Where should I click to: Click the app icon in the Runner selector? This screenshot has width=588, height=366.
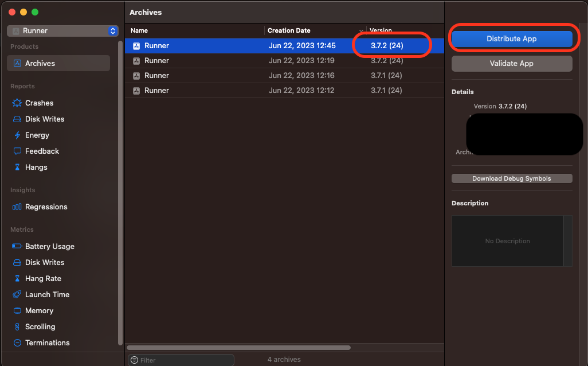point(15,31)
